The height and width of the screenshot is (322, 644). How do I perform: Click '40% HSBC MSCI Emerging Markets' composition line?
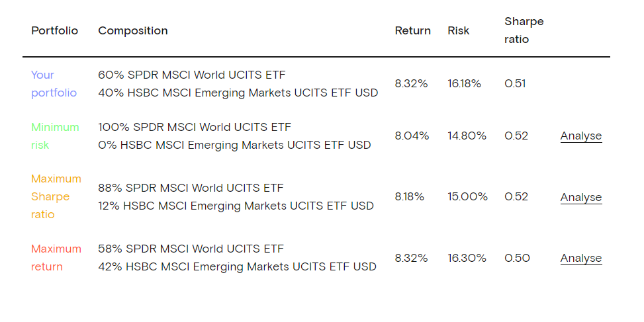pyautogui.click(x=238, y=93)
